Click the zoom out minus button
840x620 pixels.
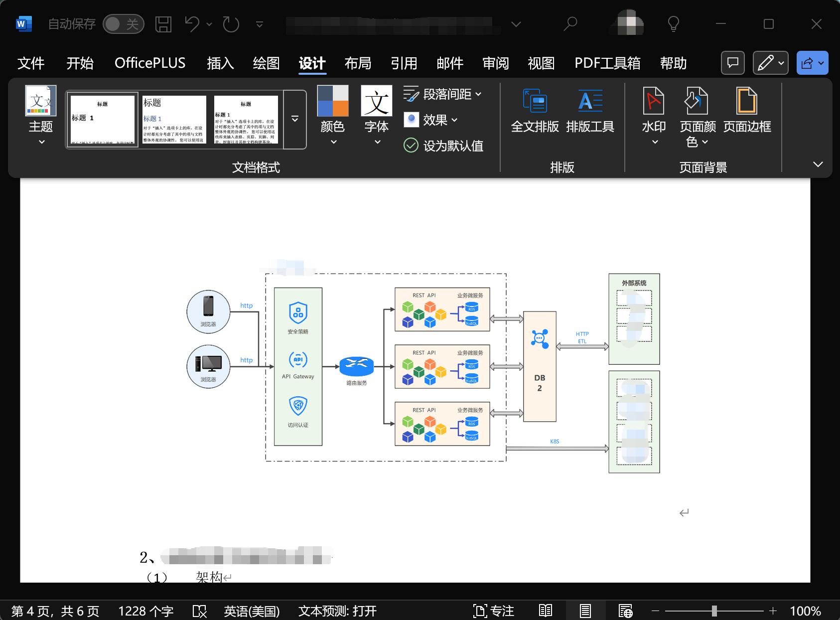pos(655,611)
